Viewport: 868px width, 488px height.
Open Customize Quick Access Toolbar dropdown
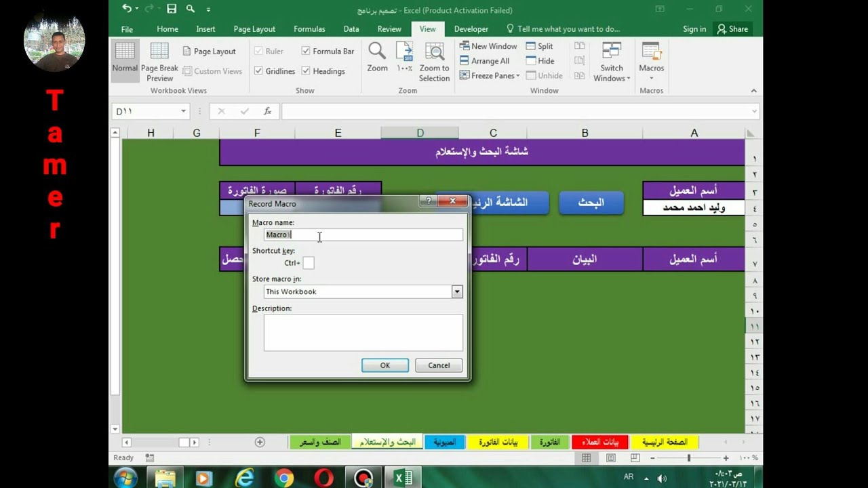tap(208, 9)
